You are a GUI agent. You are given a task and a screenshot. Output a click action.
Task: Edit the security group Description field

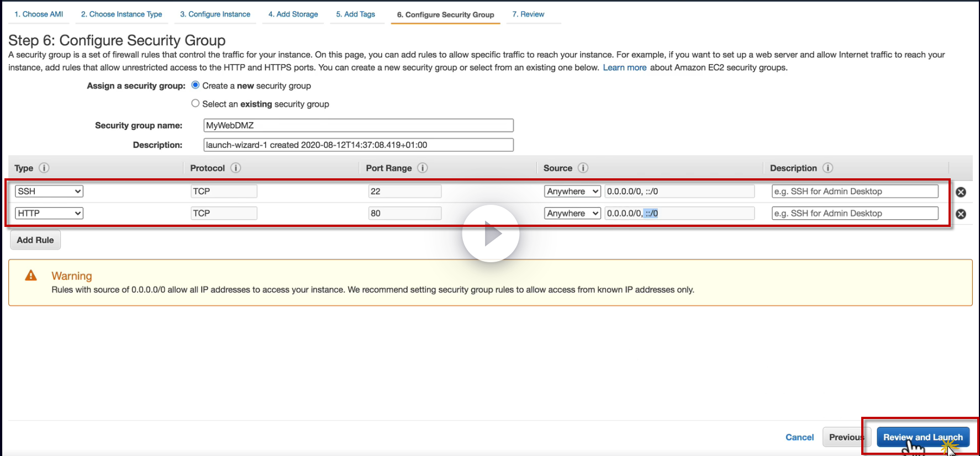coord(359,145)
